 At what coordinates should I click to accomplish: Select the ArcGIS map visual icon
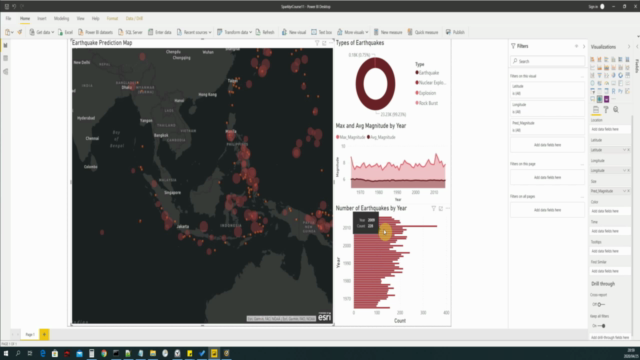tap(600, 99)
